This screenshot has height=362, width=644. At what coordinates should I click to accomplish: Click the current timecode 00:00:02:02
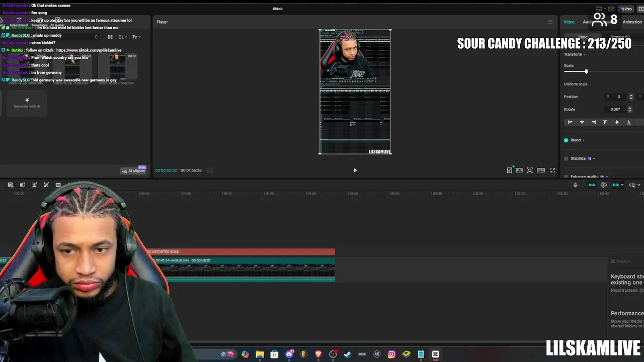[x=166, y=170]
